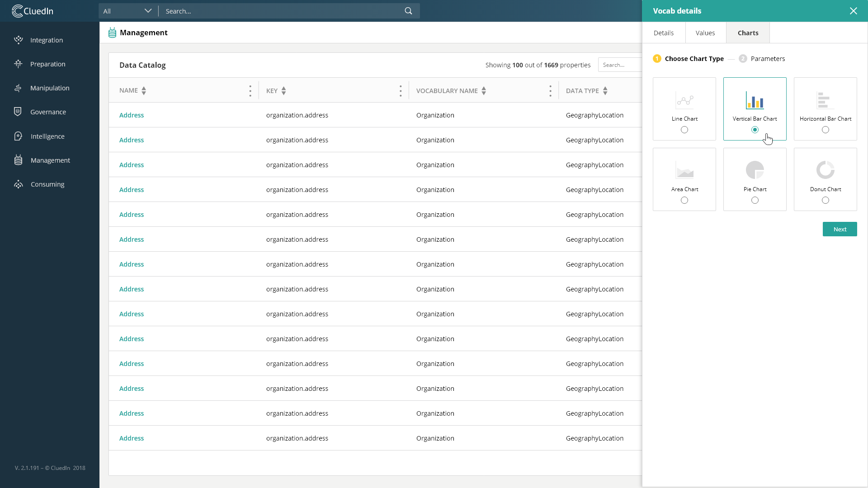This screenshot has width=868, height=488.
Task: Click the Donut Chart icon
Action: click(x=826, y=170)
